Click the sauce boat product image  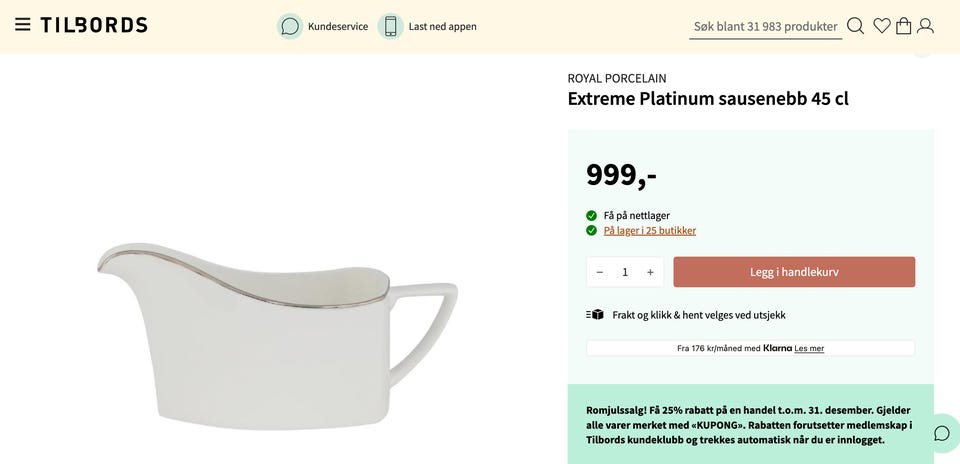tap(278, 330)
